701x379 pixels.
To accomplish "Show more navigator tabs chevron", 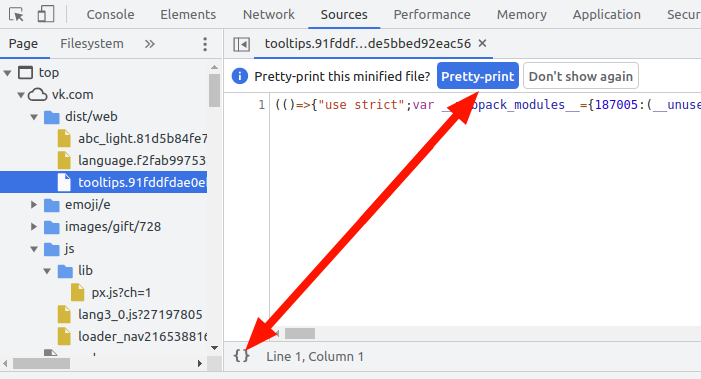I will (x=150, y=44).
